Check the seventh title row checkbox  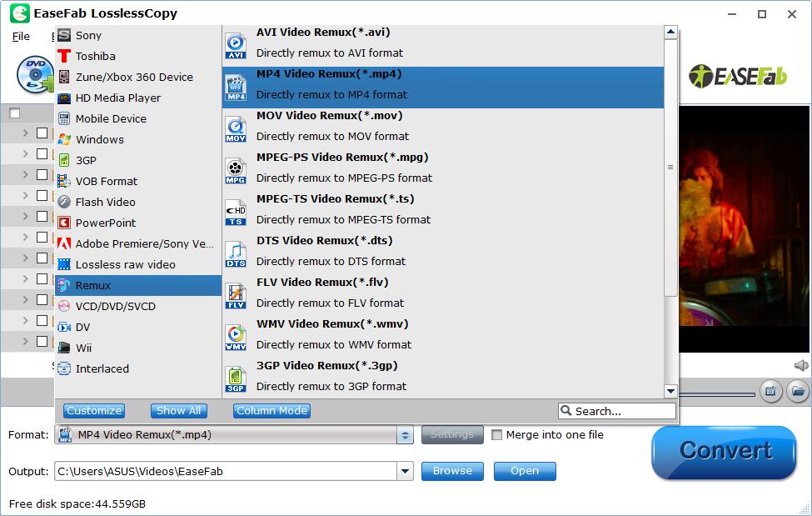pyautogui.click(x=42, y=258)
